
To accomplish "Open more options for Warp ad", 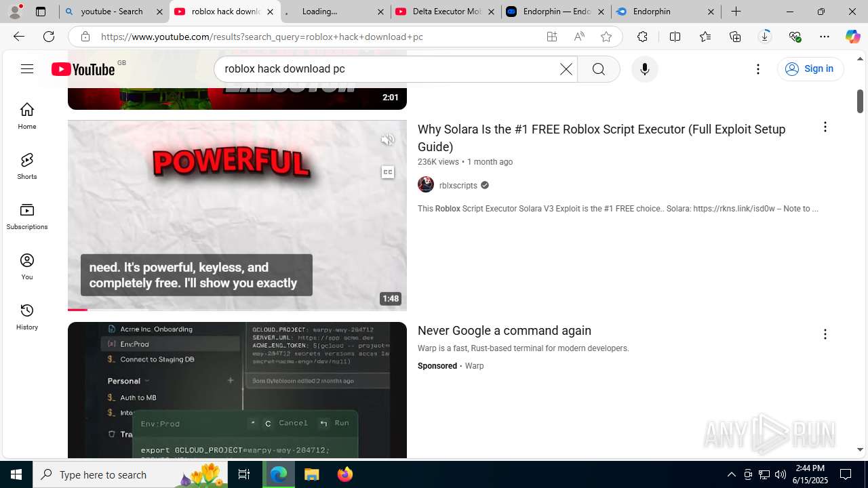I will (x=825, y=334).
